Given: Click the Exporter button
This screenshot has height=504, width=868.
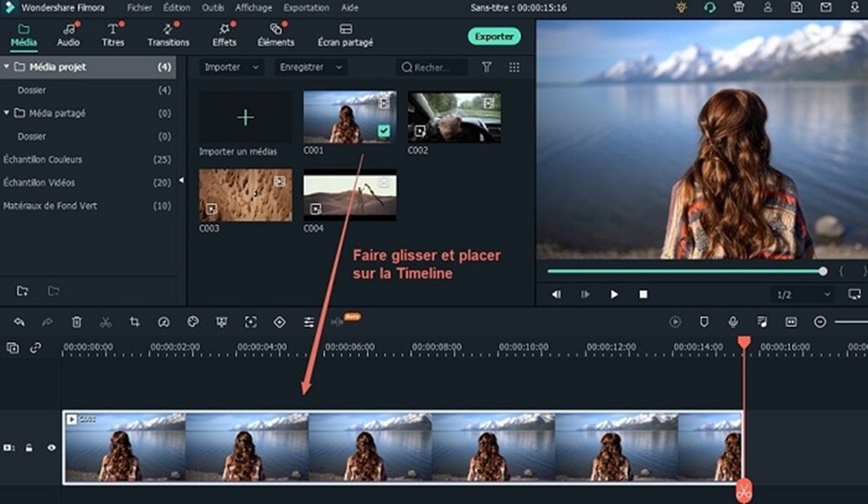Looking at the screenshot, I should tap(494, 36).
